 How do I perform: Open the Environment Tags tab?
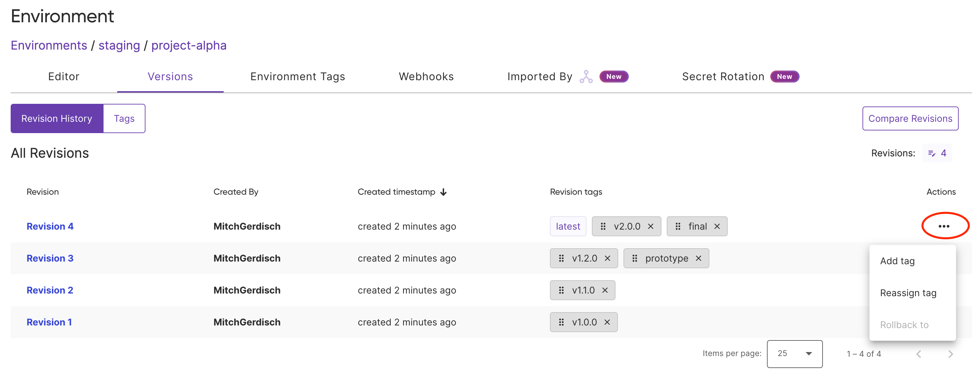tap(298, 77)
